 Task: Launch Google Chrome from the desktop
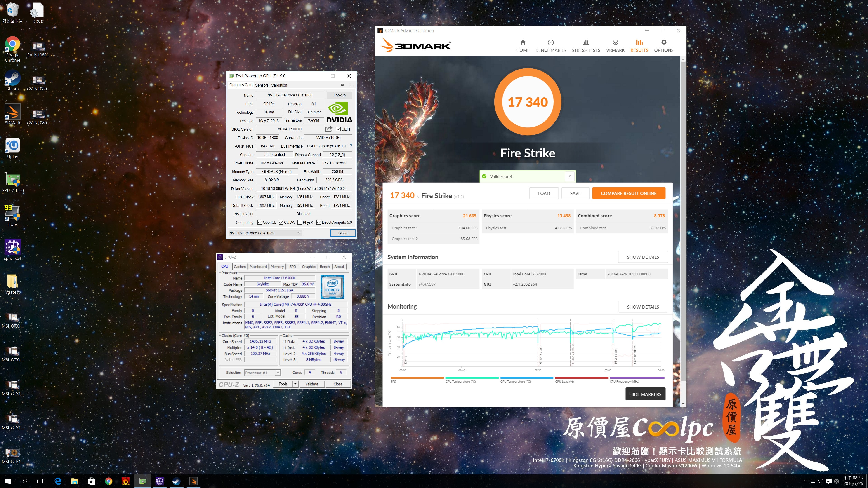coord(12,49)
